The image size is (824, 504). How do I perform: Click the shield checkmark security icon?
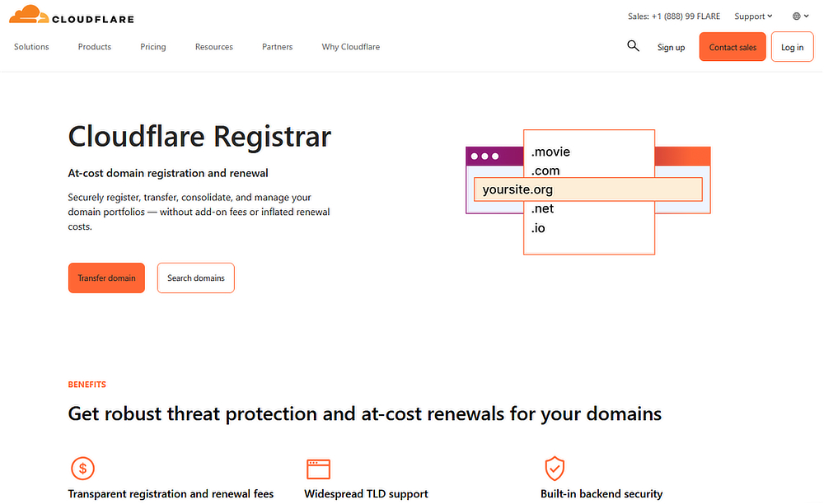click(555, 469)
